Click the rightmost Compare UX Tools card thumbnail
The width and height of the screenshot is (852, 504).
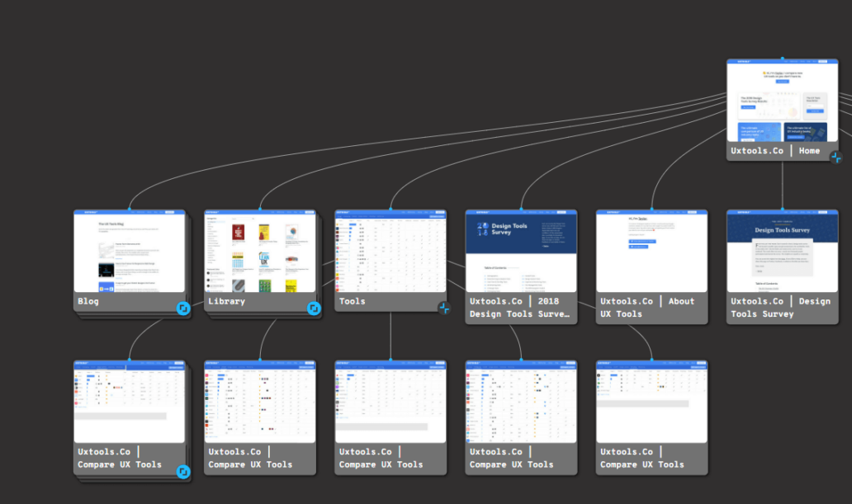[651, 402]
